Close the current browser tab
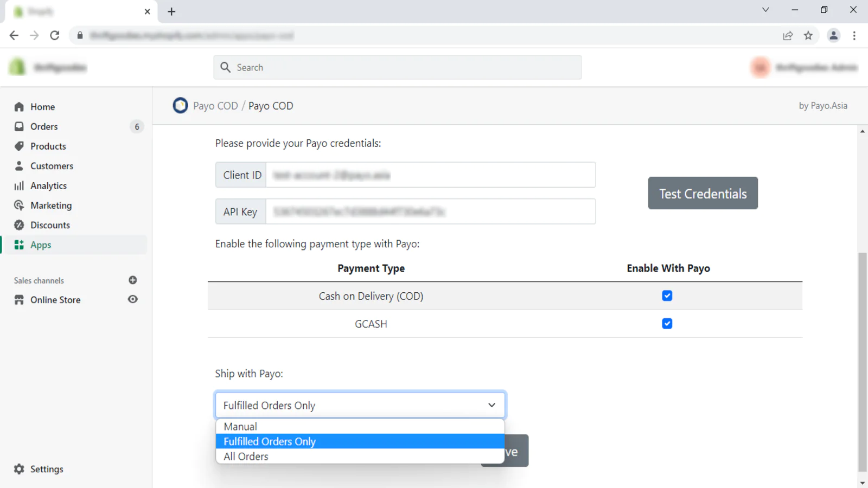 (147, 11)
